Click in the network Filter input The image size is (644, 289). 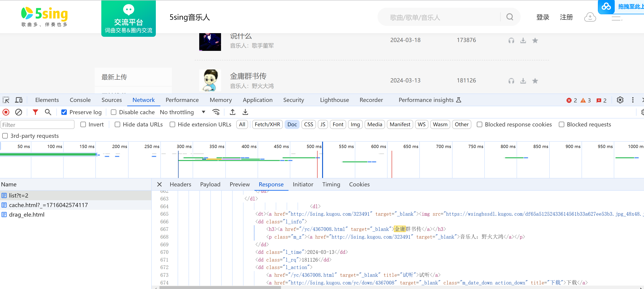[37, 124]
